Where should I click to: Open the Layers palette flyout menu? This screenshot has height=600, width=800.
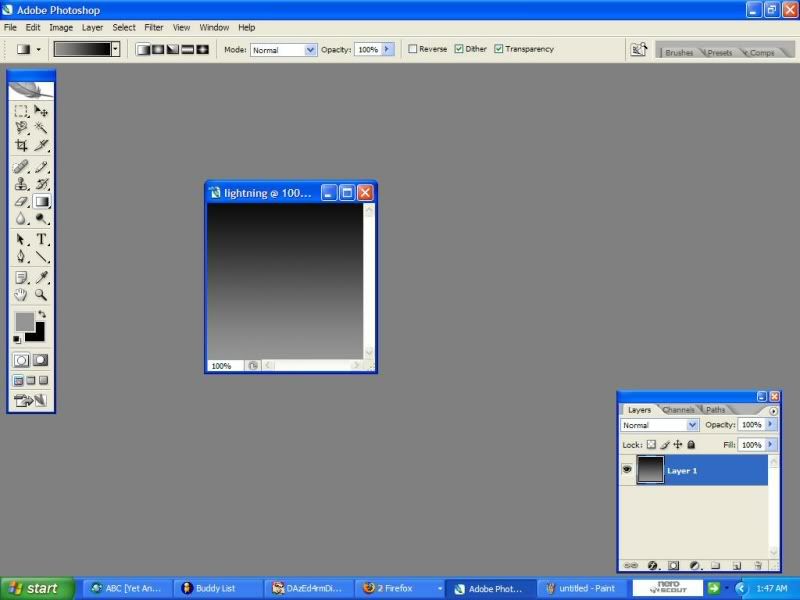click(x=773, y=411)
